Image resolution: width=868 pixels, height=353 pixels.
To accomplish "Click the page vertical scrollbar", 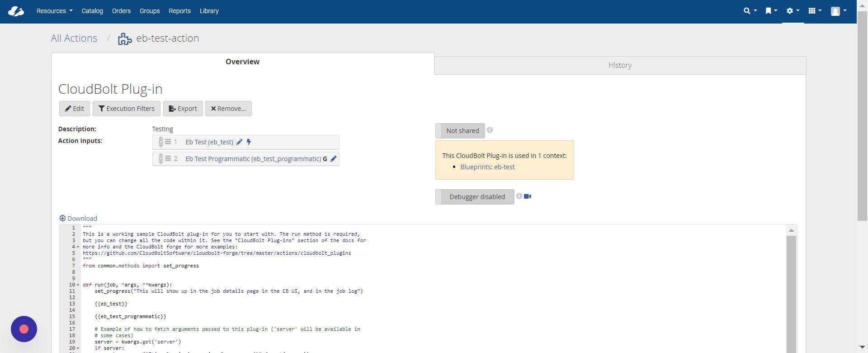I will [x=862, y=116].
